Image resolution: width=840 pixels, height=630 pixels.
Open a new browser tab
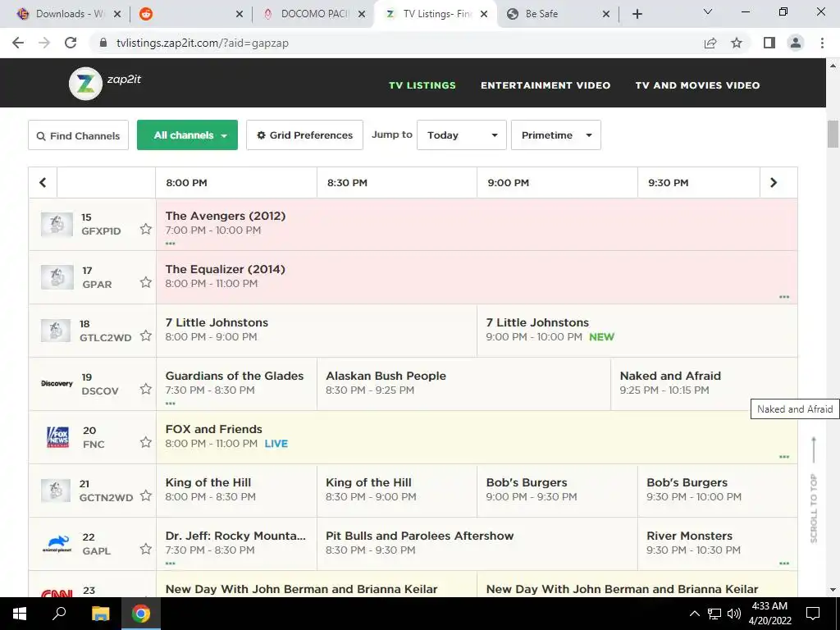point(637,14)
